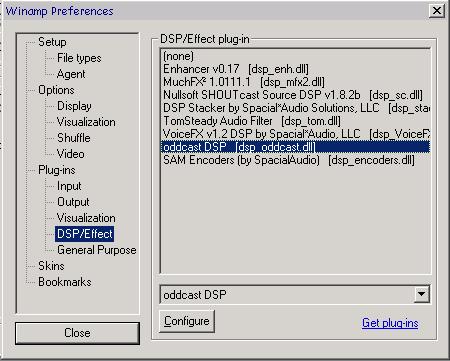450x361 pixels.
Task: Close Winamp Preferences via title bar X
Action: [x=436, y=11]
